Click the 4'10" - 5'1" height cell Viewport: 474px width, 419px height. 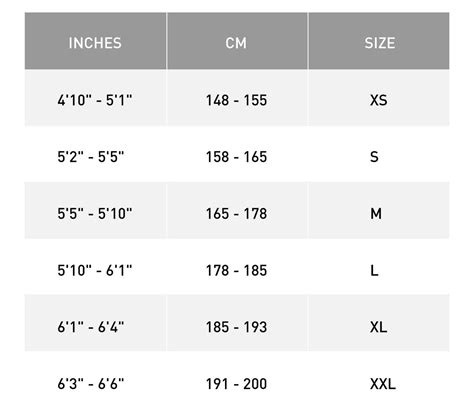95,98
